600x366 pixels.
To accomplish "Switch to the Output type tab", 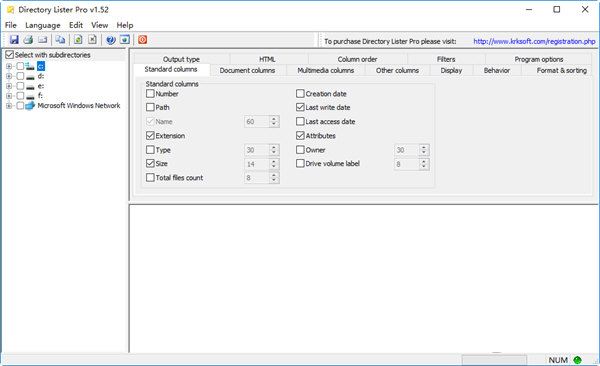I will coord(181,59).
